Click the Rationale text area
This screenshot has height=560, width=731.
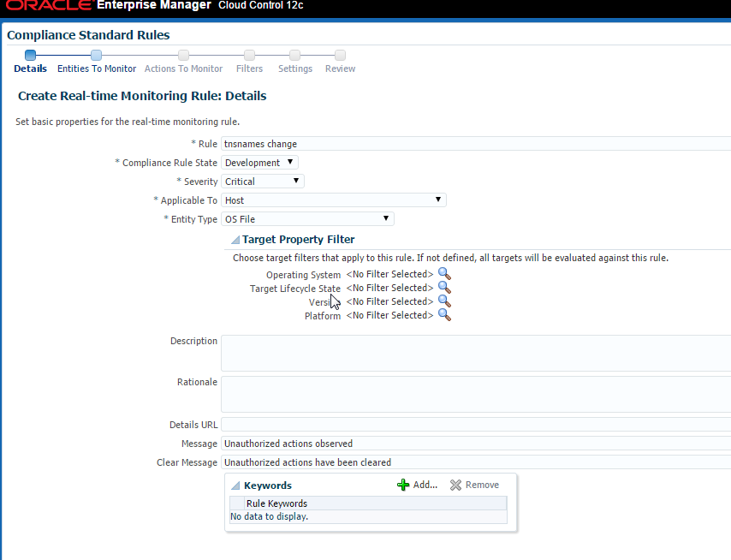click(x=476, y=394)
